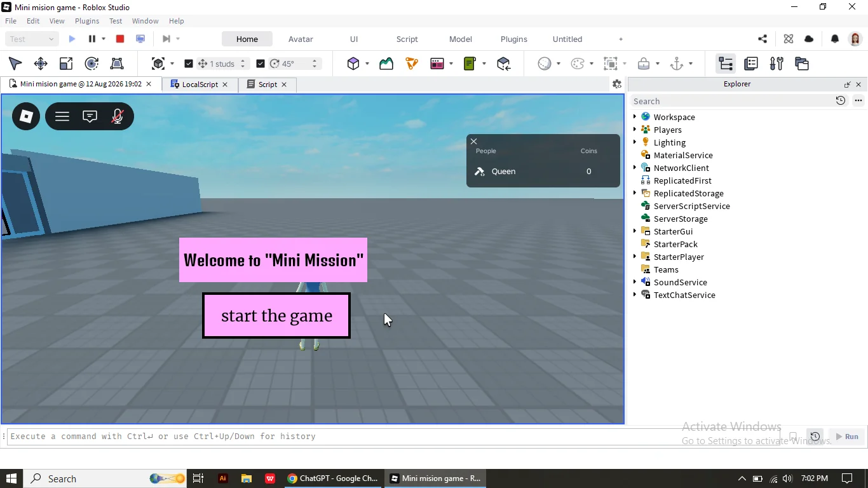Click the Group selection icon
The image size is (868, 488).
coord(611,64)
